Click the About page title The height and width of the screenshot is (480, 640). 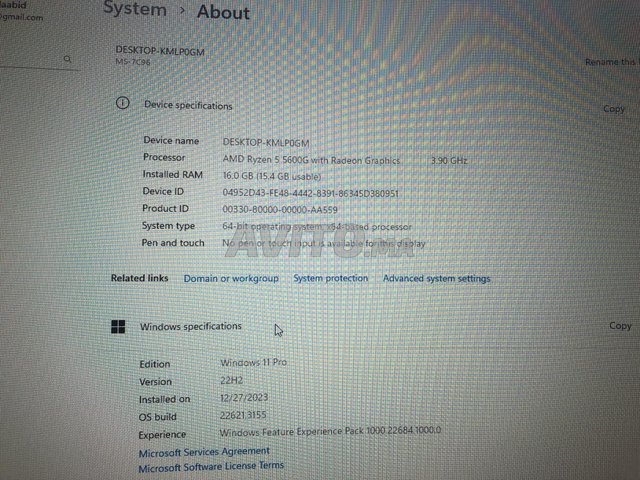click(223, 12)
